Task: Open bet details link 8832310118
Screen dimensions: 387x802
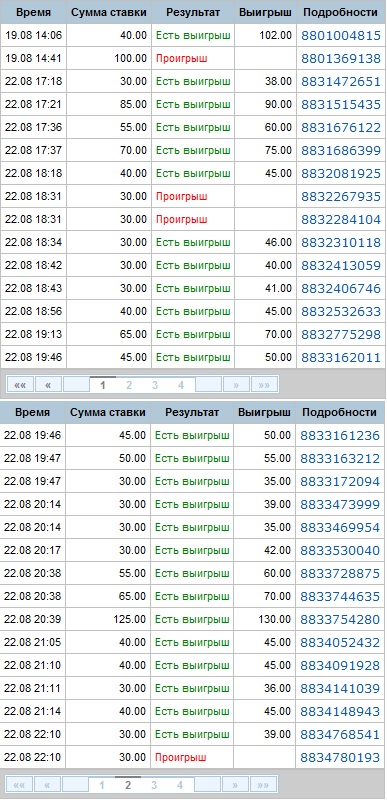Action: click(x=341, y=242)
